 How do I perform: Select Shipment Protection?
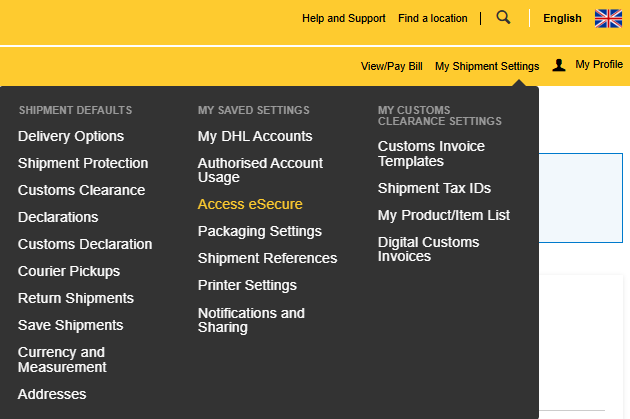coord(83,163)
